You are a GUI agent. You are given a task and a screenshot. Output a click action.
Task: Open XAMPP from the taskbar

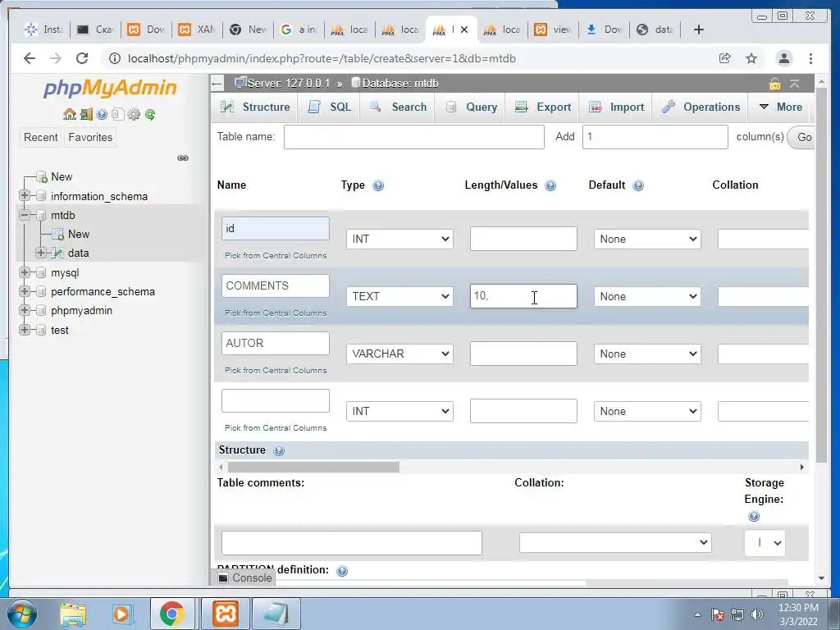click(226, 614)
